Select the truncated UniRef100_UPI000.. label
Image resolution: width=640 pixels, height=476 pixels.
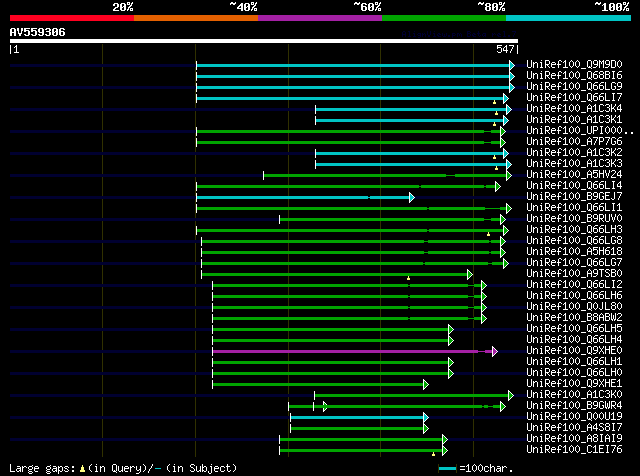(580, 131)
